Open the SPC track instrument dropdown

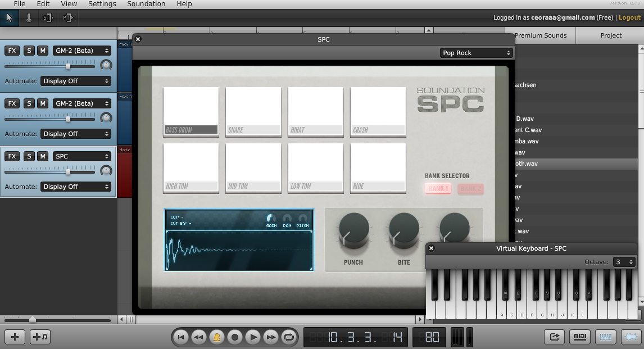tap(81, 156)
